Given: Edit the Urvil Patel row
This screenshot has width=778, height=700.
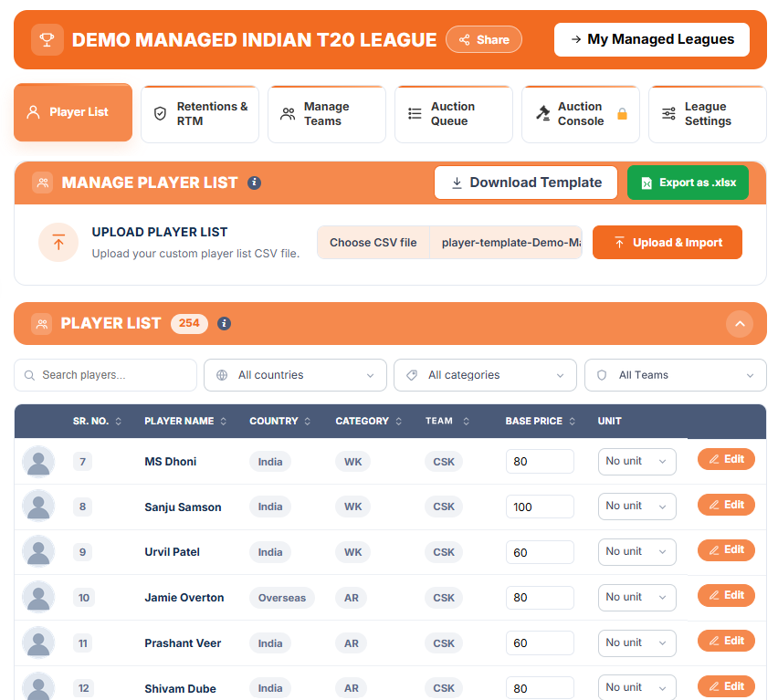Looking at the screenshot, I should (x=726, y=549).
